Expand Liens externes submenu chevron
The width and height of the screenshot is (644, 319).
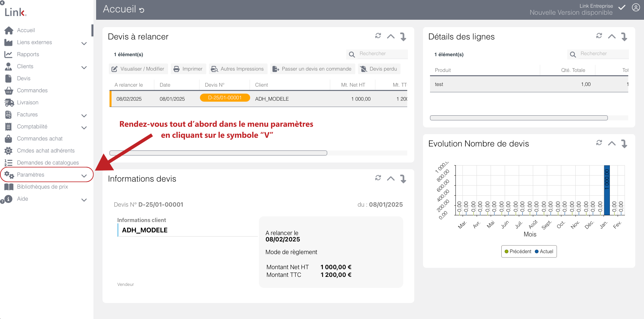coord(84,43)
